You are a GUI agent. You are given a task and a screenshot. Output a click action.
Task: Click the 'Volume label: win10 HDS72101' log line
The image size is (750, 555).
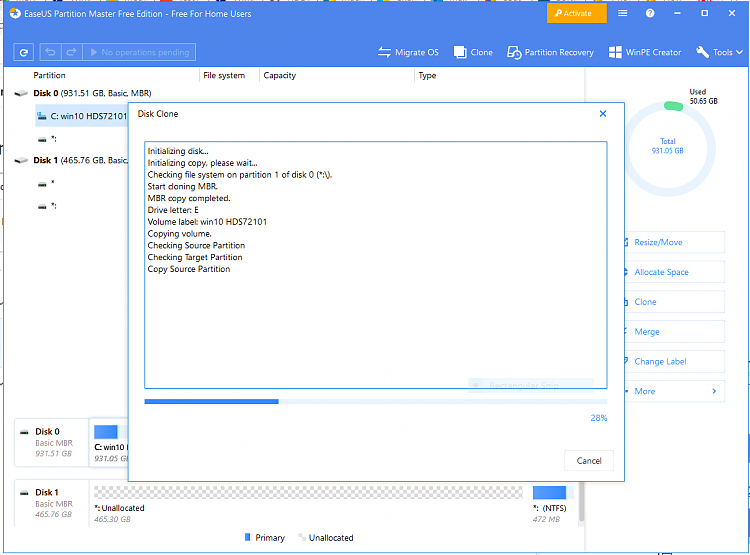coord(207,222)
